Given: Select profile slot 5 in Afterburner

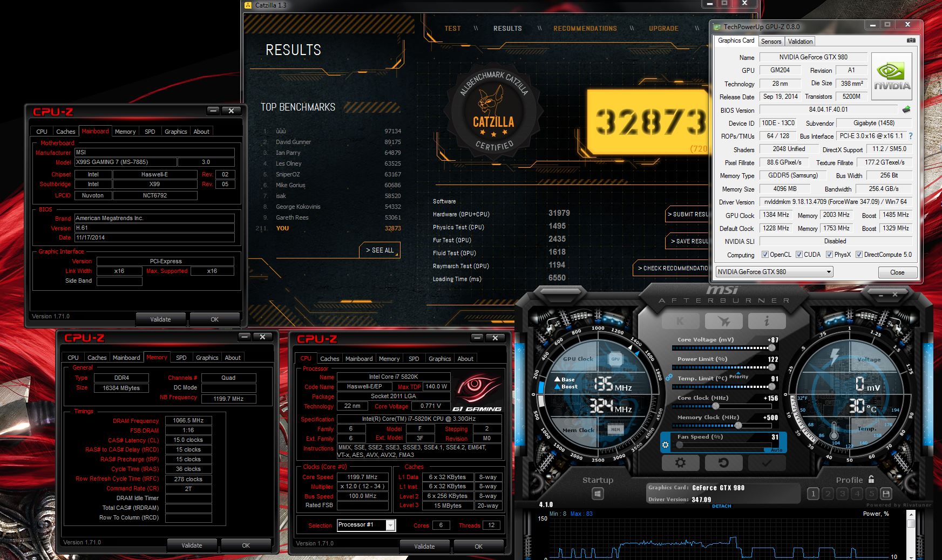Looking at the screenshot, I should (x=871, y=494).
